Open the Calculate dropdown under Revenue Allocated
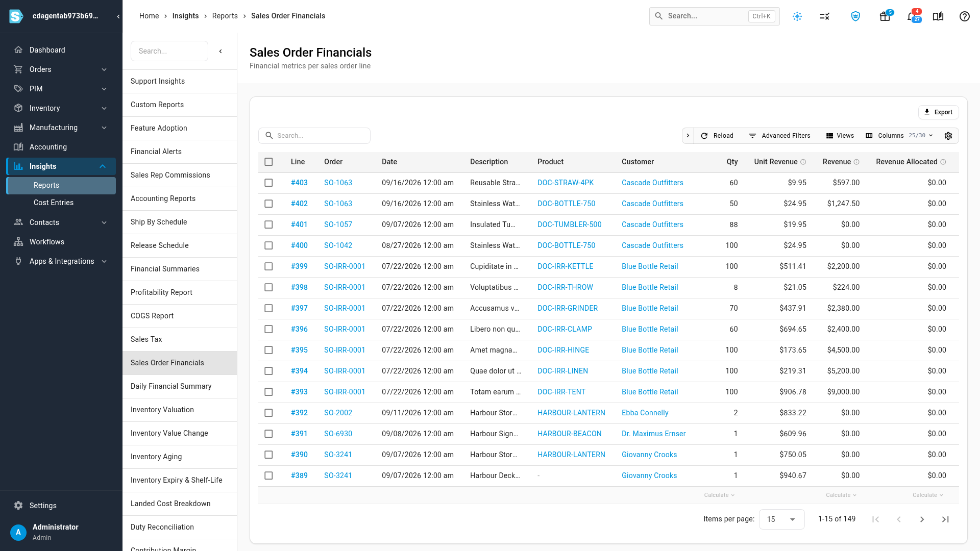 click(x=927, y=495)
